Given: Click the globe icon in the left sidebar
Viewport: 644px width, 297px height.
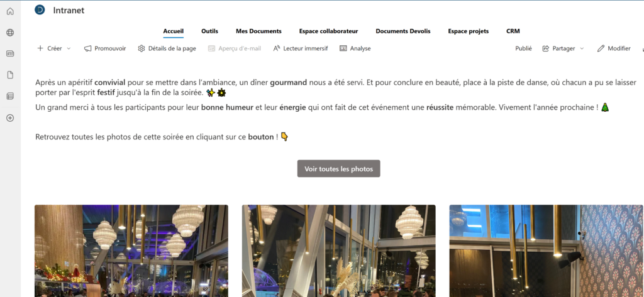Looking at the screenshot, I should click(x=10, y=33).
